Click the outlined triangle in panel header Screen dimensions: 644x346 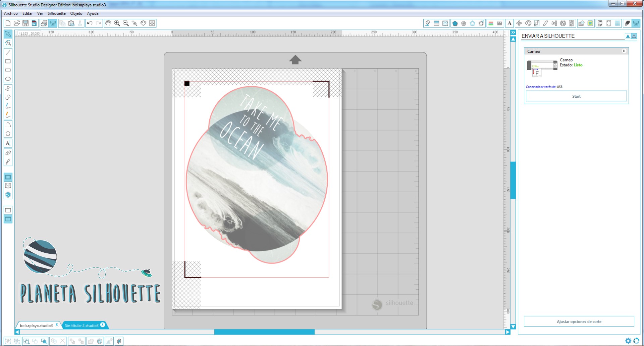click(634, 36)
